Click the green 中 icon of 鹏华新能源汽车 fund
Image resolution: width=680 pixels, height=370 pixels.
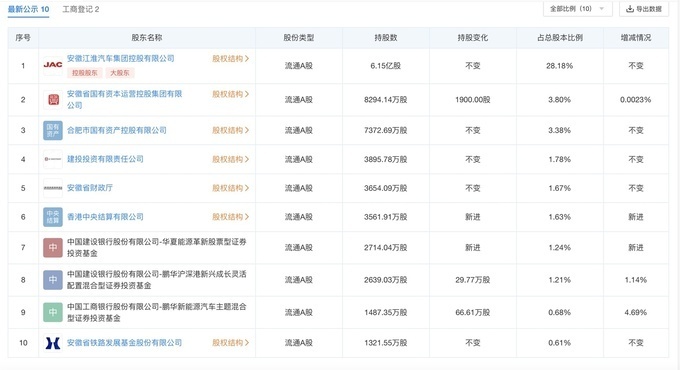pyautogui.click(x=53, y=312)
